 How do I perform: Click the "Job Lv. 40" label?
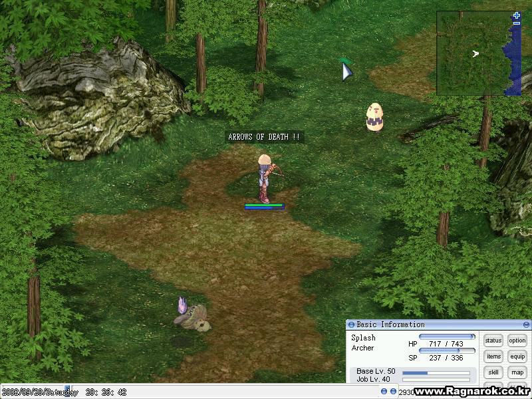pos(373,379)
